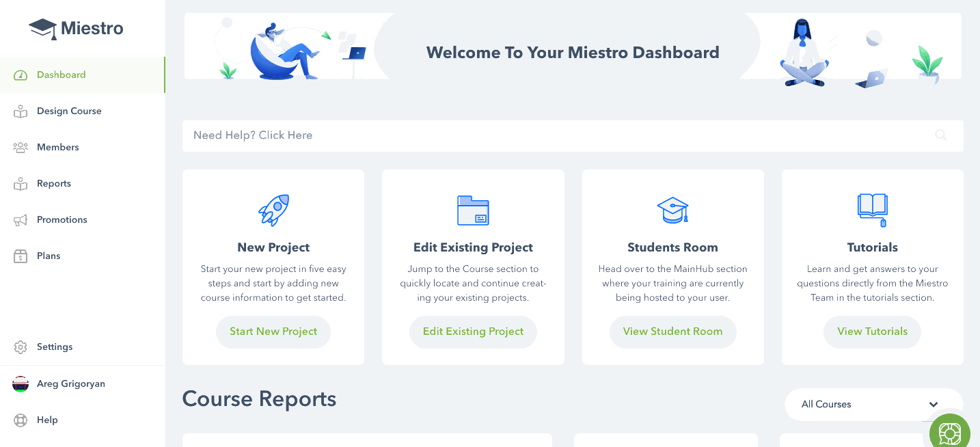Viewport: 980px width, 447px height.
Task: Open the green support chat widget
Action: coord(950,433)
